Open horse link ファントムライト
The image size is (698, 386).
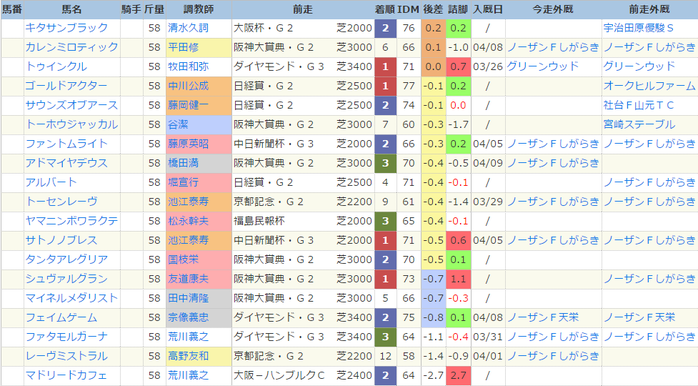[66, 144]
